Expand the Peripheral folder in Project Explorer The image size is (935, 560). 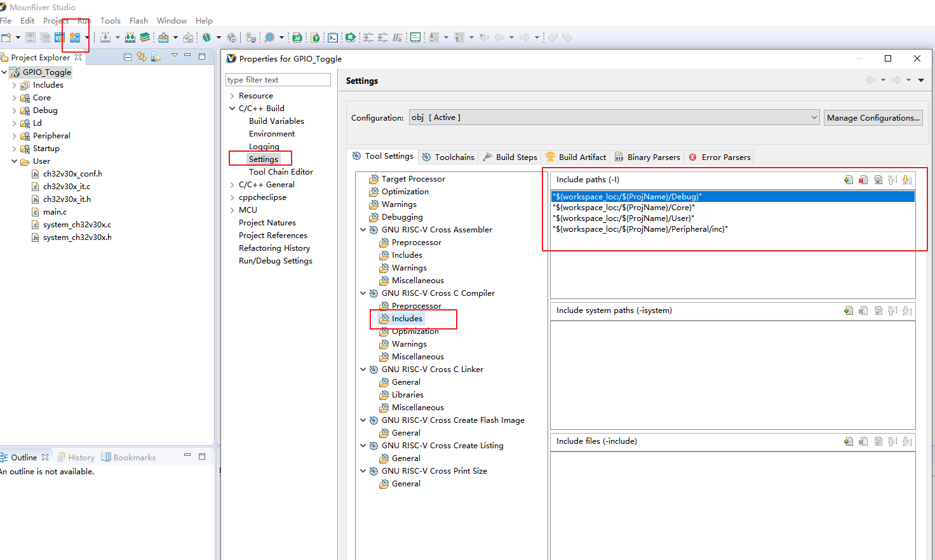14,136
